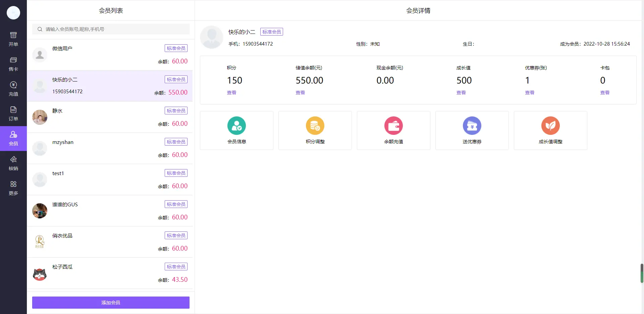Select the 送优惠券 send coupon icon
Image resolution: width=644 pixels, height=314 pixels.
[x=472, y=126]
